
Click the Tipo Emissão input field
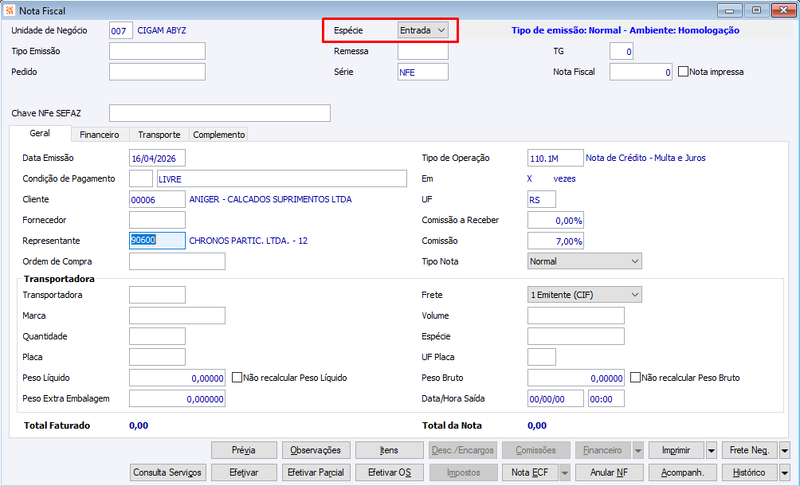(157, 51)
